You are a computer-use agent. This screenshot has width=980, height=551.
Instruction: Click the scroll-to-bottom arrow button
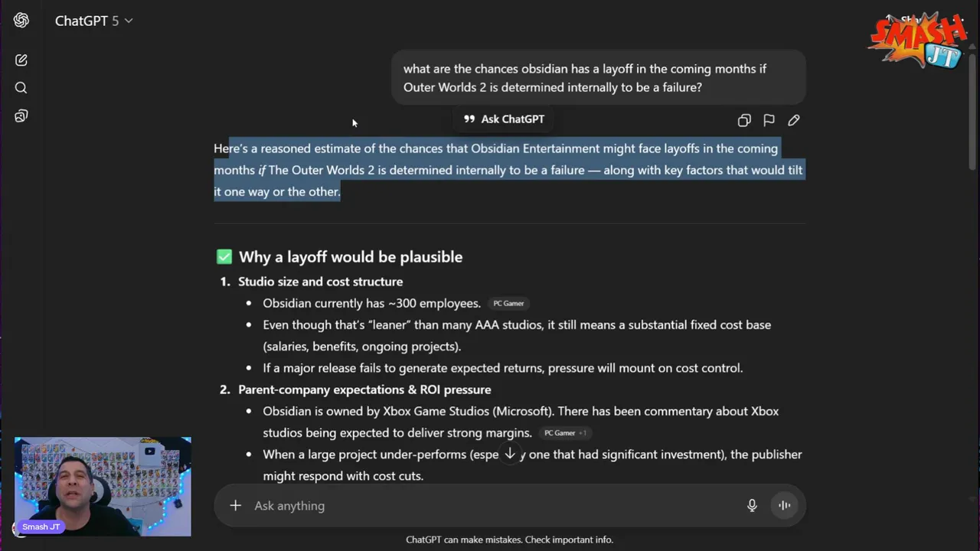click(x=510, y=454)
